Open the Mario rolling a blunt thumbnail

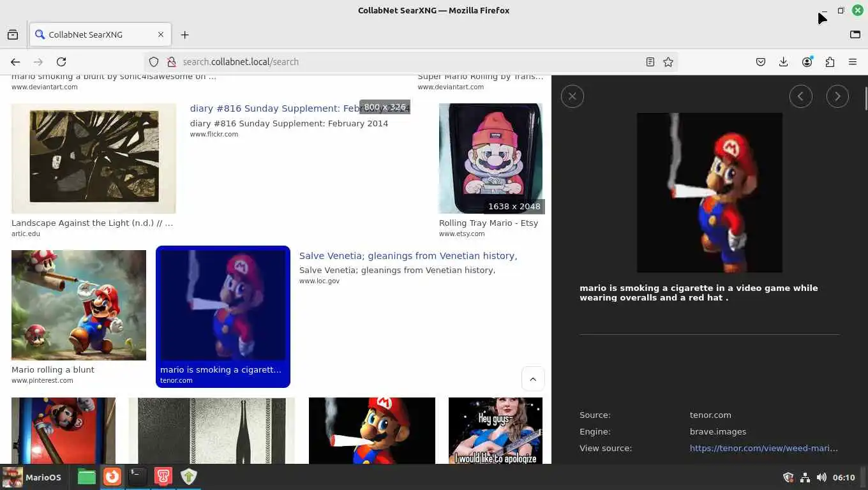click(79, 305)
